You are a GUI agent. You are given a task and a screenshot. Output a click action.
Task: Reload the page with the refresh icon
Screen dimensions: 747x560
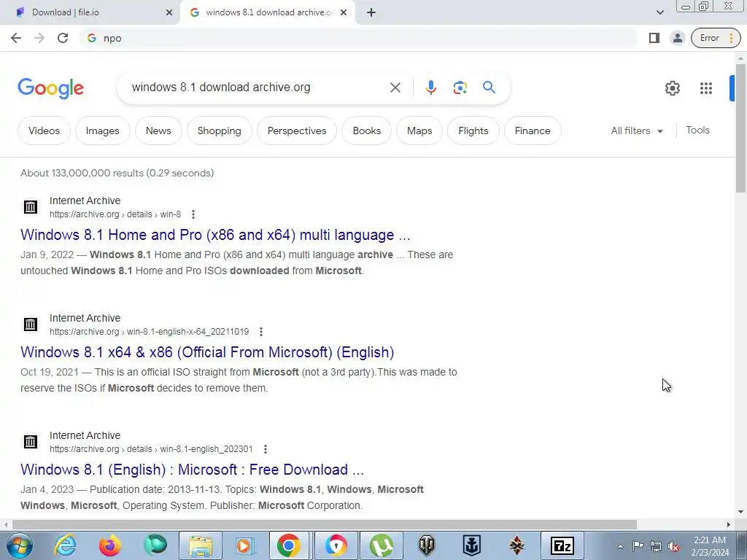pos(63,38)
